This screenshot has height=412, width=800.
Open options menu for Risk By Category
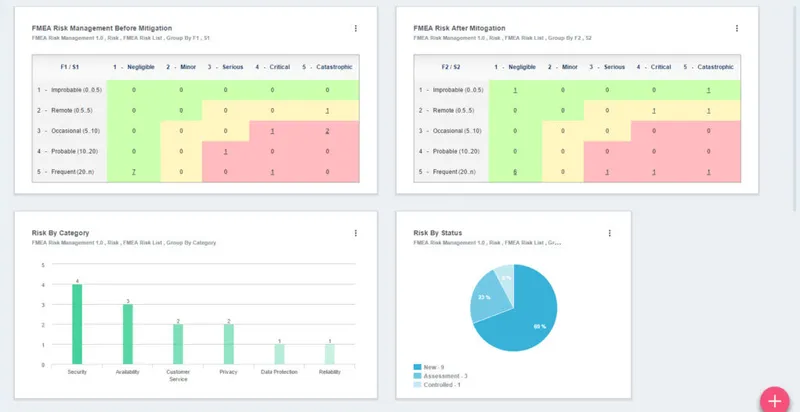click(356, 233)
